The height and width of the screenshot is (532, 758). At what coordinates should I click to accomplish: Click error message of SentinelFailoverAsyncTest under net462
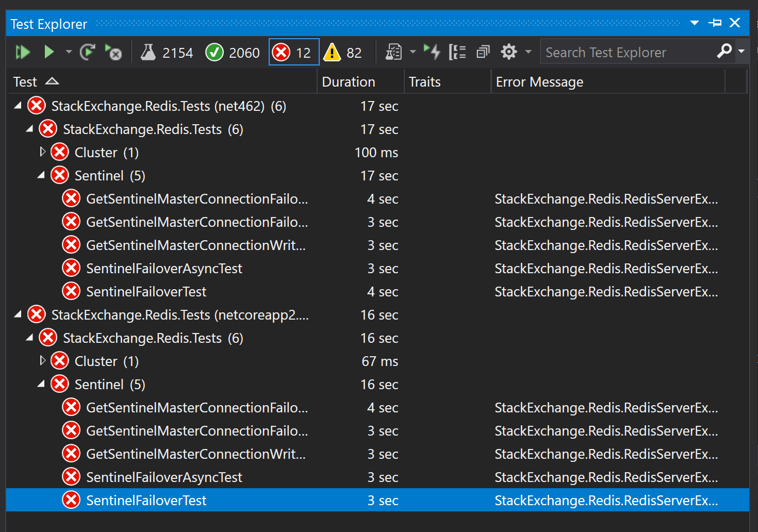click(x=606, y=269)
